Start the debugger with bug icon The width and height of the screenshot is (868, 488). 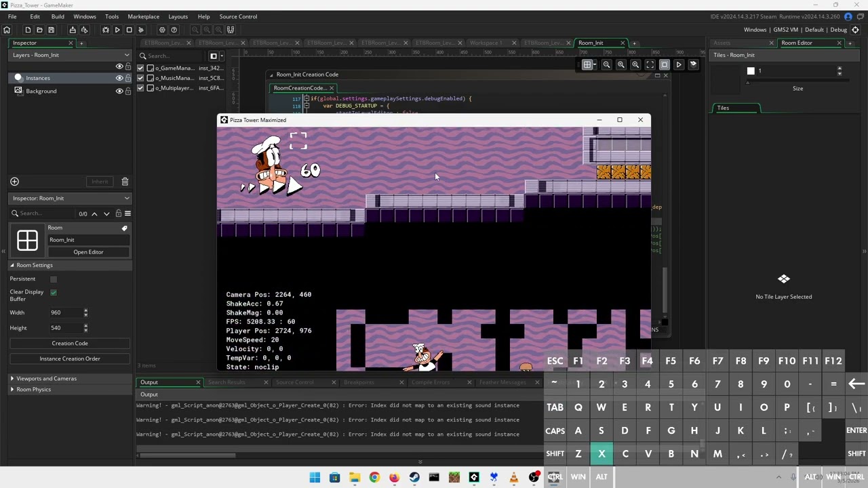tap(106, 30)
